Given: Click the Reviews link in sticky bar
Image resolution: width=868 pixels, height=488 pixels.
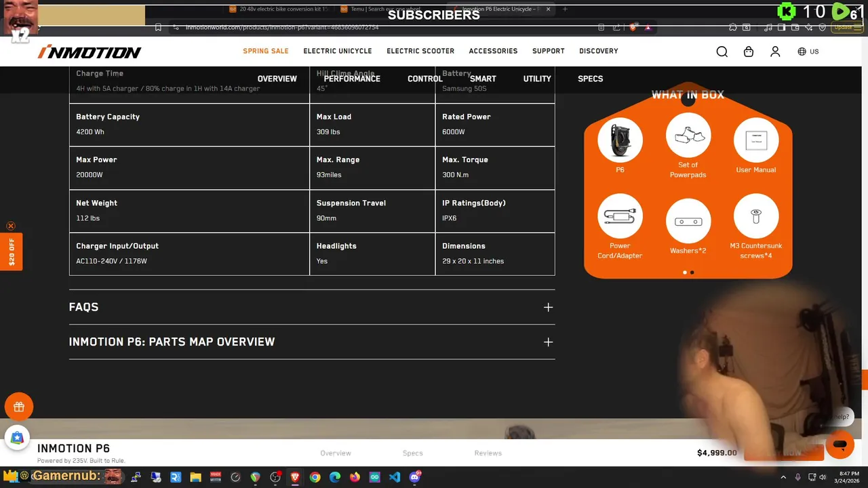Looking at the screenshot, I should (488, 453).
